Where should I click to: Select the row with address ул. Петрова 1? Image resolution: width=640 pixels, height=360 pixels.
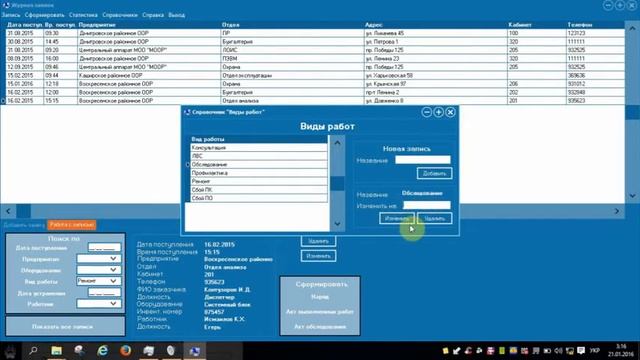coord(315,42)
